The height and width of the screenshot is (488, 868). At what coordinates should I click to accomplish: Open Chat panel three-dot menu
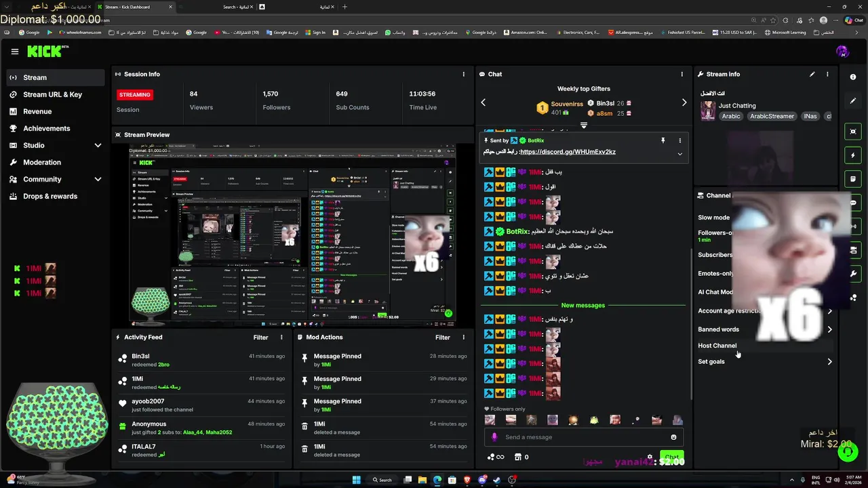[682, 74]
